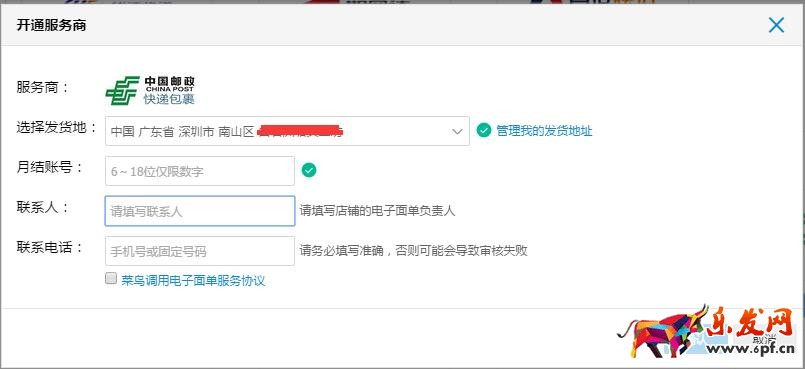The image size is (805, 369).
Task: Tick the 菜鸟调用电子面单服务协议 checkbox
Action: (111, 279)
